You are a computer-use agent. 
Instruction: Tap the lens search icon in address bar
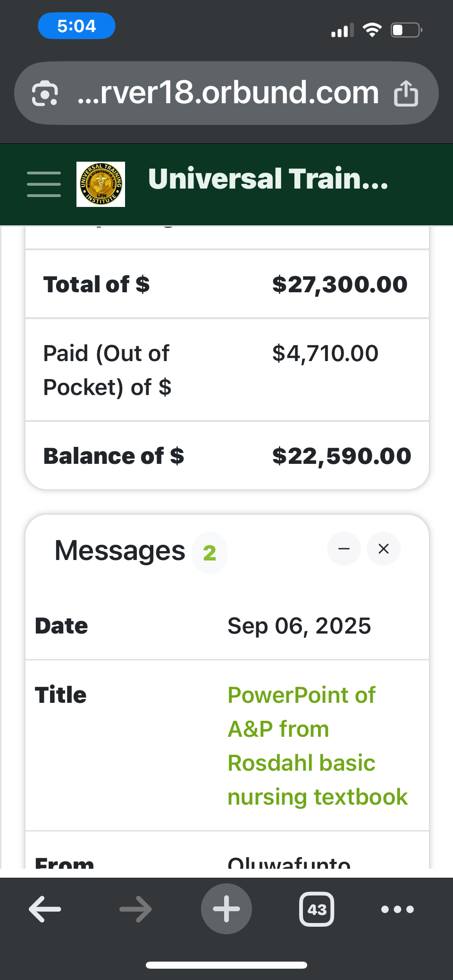pos(45,93)
